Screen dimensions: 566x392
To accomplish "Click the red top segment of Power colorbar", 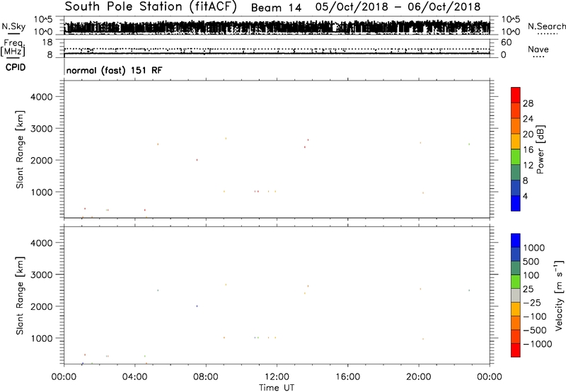I will pos(516,96).
